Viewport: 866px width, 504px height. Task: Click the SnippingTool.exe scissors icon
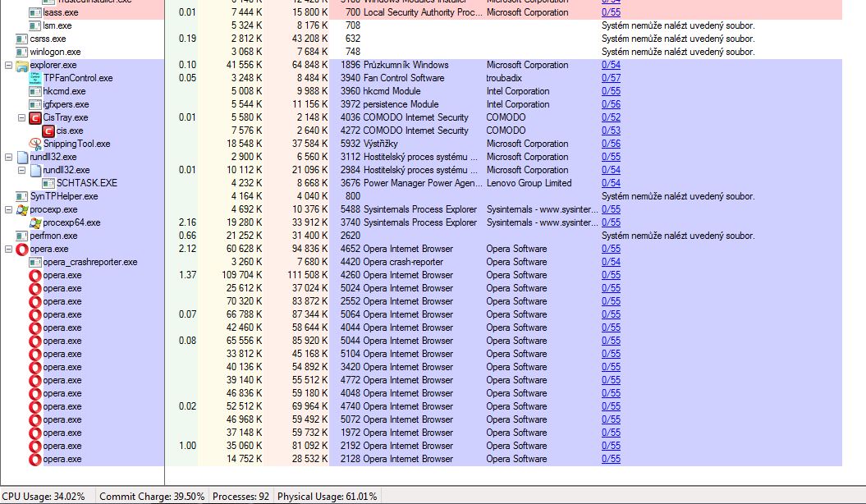coord(34,144)
